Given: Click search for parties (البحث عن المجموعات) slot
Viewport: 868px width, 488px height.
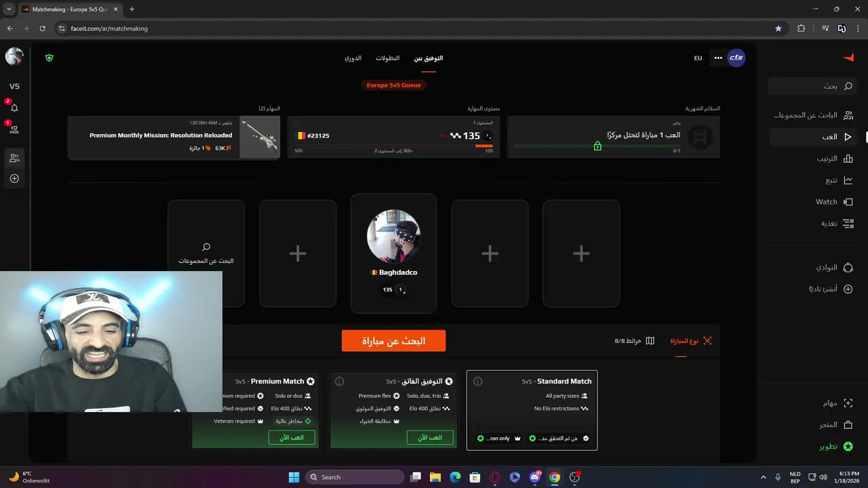Looking at the screenshot, I should point(206,253).
